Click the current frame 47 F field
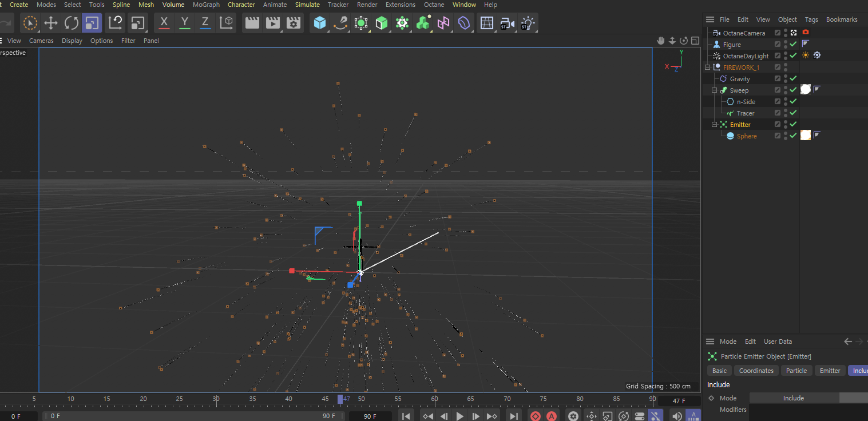Viewport: 868px width, 421px height. tap(679, 402)
